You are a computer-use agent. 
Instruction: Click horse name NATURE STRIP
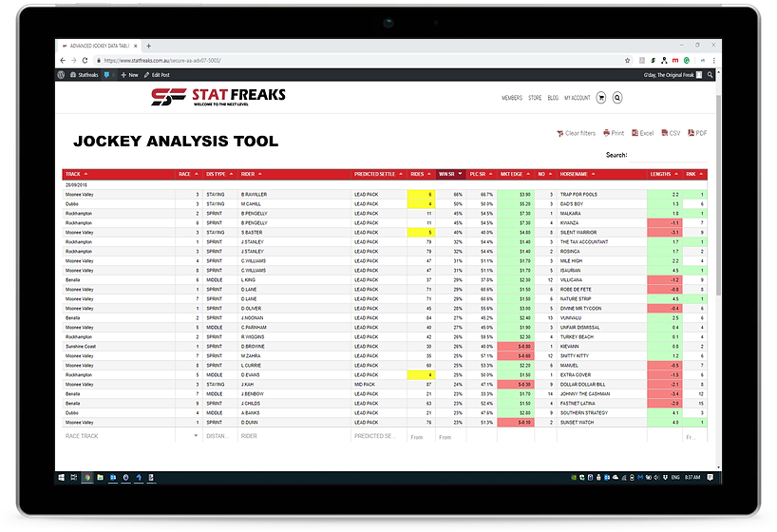tap(576, 299)
